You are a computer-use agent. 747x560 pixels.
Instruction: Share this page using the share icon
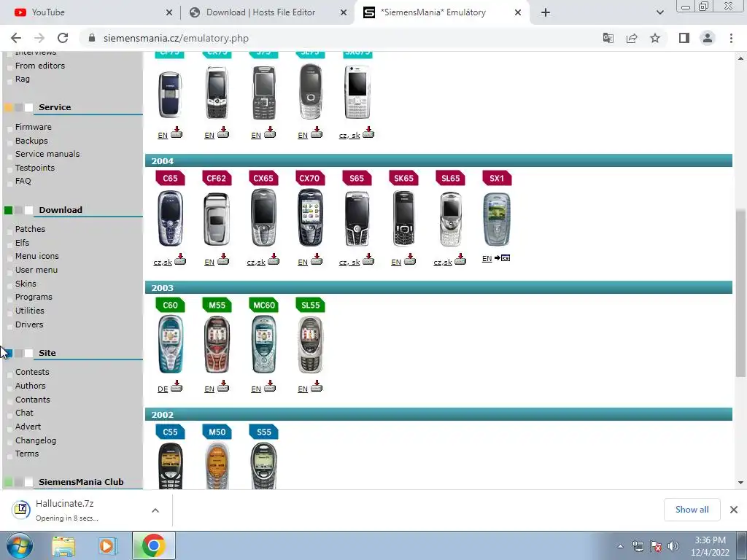coord(632,38)
